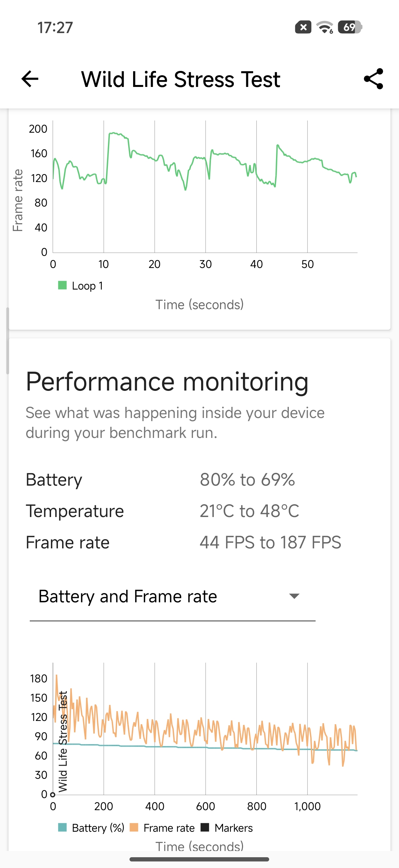Tap the bottom home gesture bar
This screenshot has width=399, height=868.
pos(199,859)
